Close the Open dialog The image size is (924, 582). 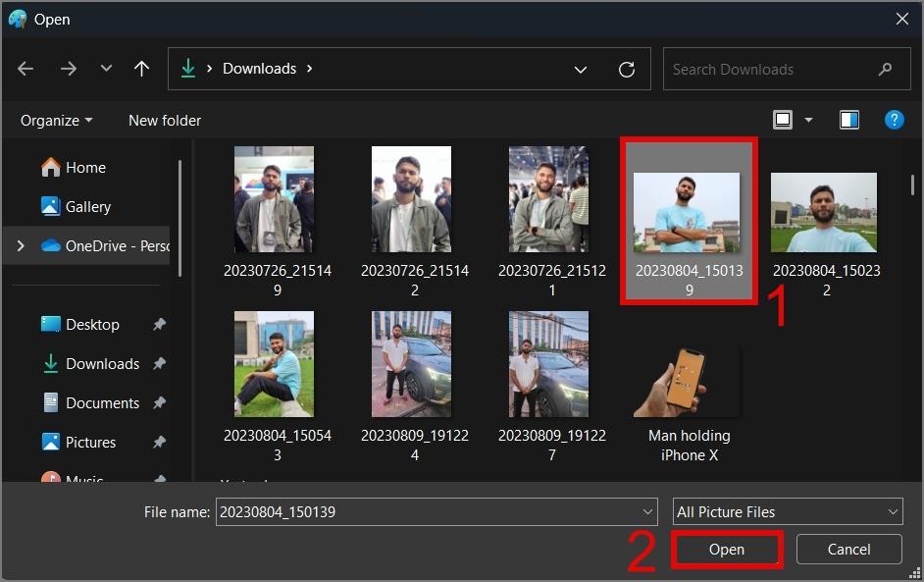[x=901, y=19]
